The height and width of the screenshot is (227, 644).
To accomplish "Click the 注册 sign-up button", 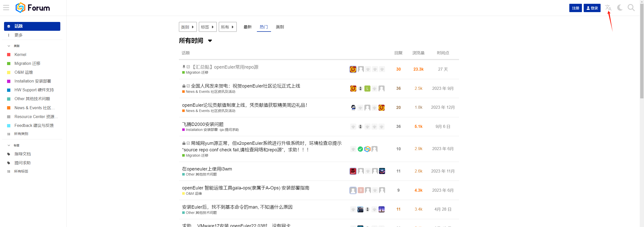I will (x=575, y=8).
